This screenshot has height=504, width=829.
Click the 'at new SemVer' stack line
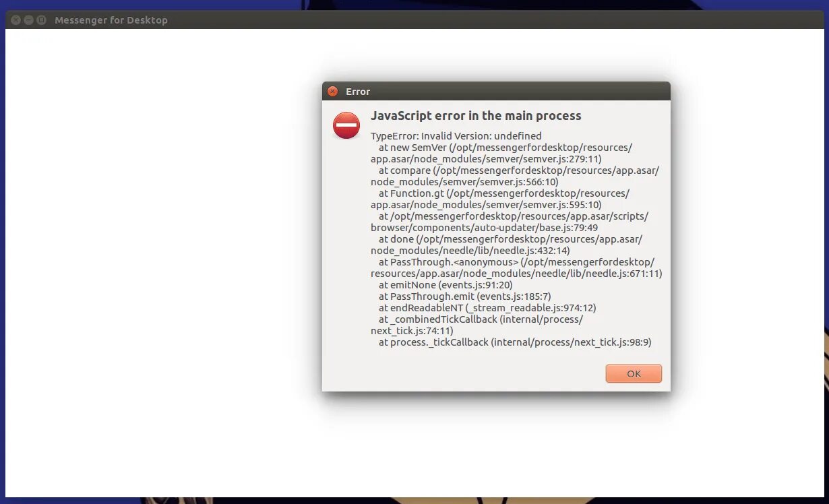[505, 148]
